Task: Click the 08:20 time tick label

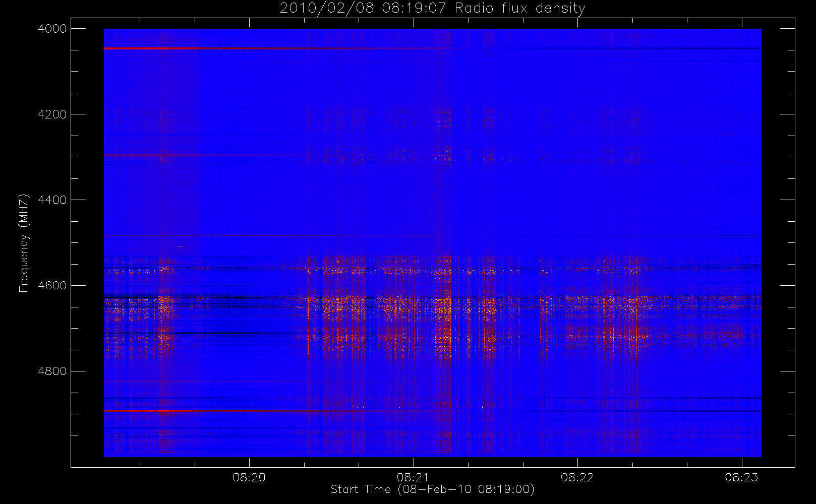Action: pyautogui.click(x=249, y=477)
